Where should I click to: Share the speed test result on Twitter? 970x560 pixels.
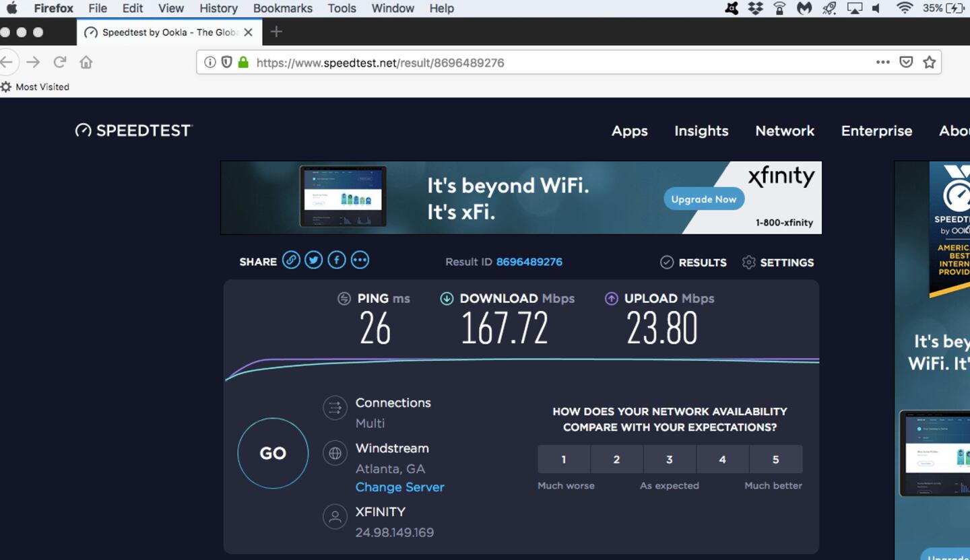pos(314,260)
